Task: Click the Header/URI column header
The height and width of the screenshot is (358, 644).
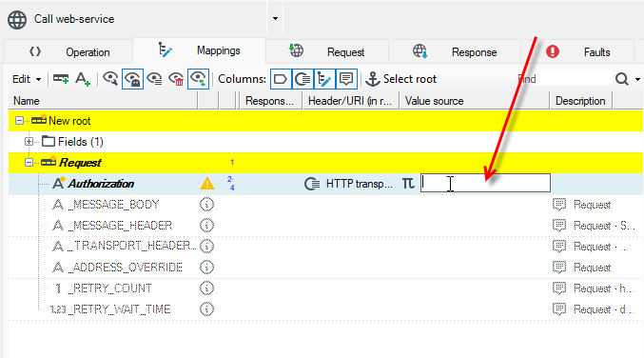Action: 350,101
